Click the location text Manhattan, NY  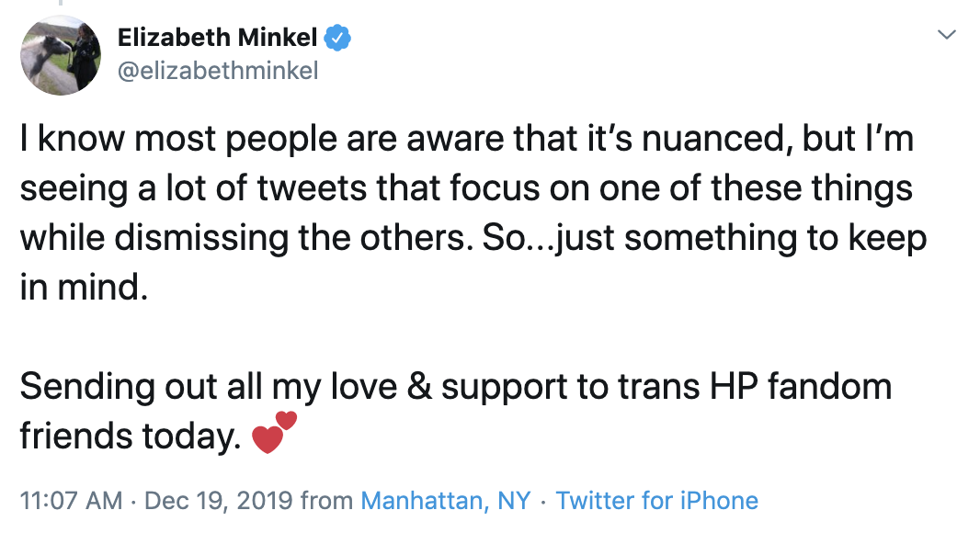pos(447,501)
